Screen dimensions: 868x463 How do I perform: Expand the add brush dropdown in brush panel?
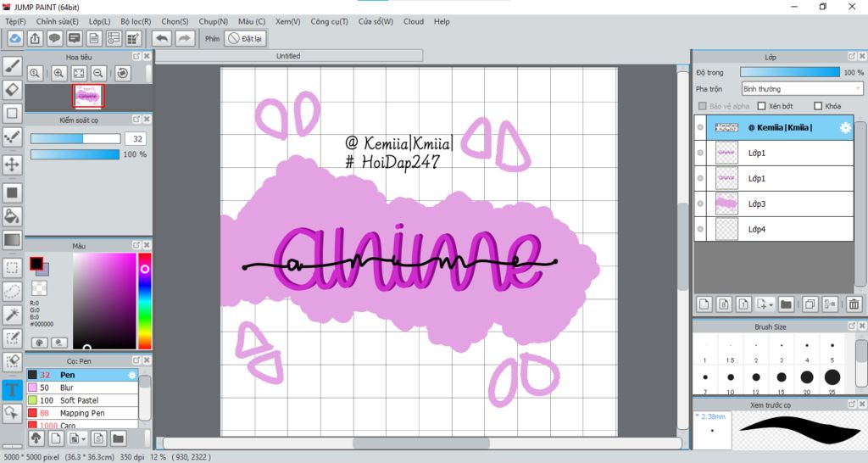[x=81, y=438]
